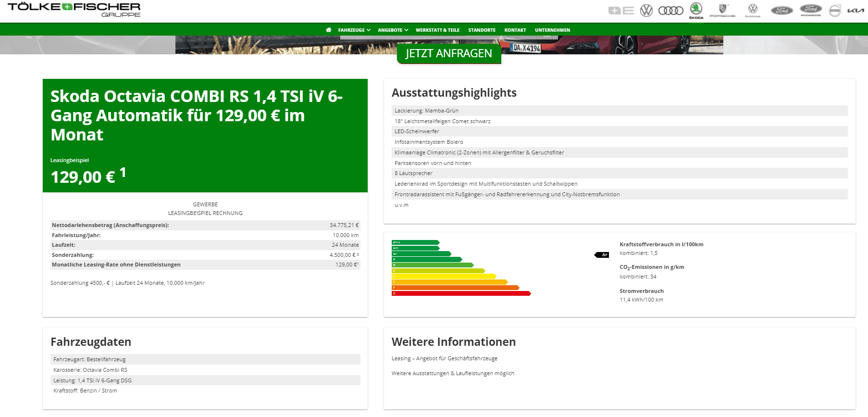Click the Monatliche Leasing-Rate row label
Viewport: 868px width, 417px height.
coord(116,265)
